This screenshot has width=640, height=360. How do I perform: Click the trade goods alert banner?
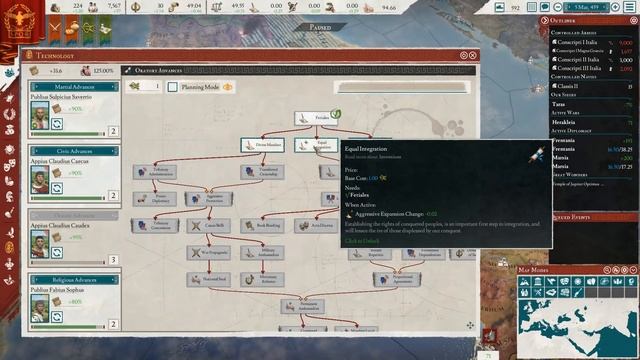72,29
